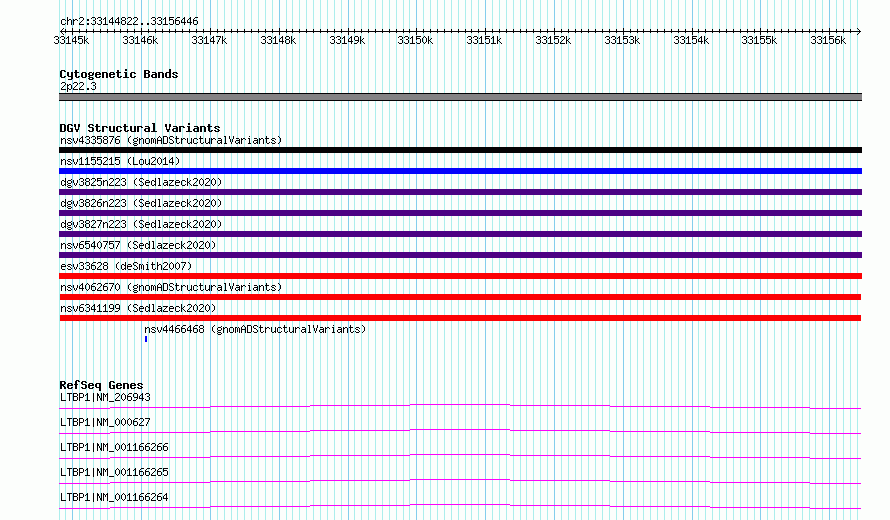The width and height of the screenshot is (890, 520).
Task: Click the 2p22.3 band label
Action: click(x=78, y=86)
